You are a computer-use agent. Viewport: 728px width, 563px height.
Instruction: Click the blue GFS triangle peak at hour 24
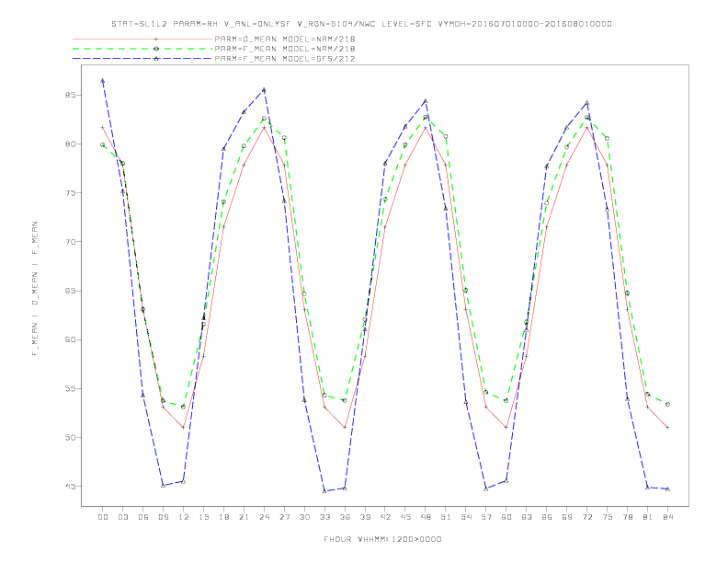coord(264,89)
